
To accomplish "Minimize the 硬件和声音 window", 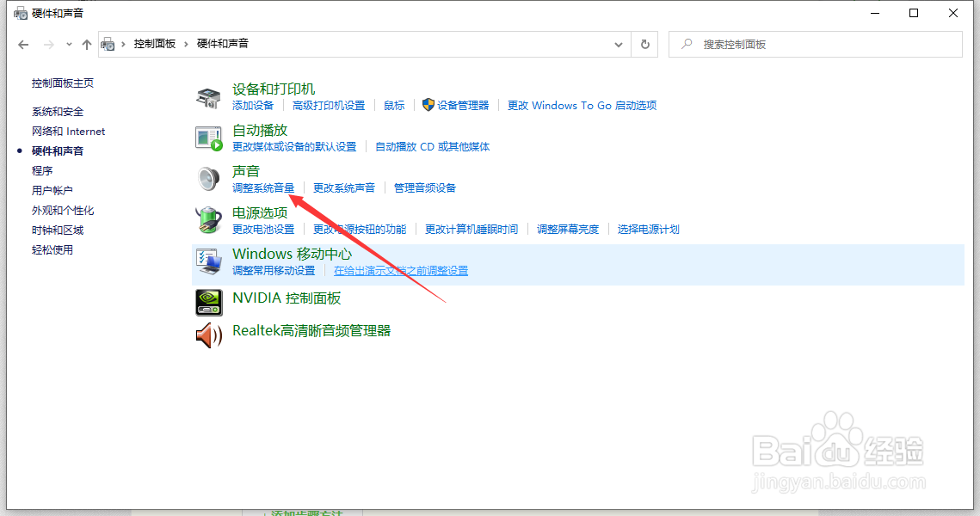I will tap(875, 13).
